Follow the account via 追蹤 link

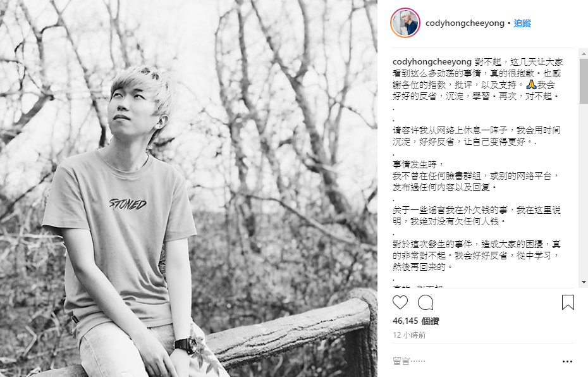522,23
